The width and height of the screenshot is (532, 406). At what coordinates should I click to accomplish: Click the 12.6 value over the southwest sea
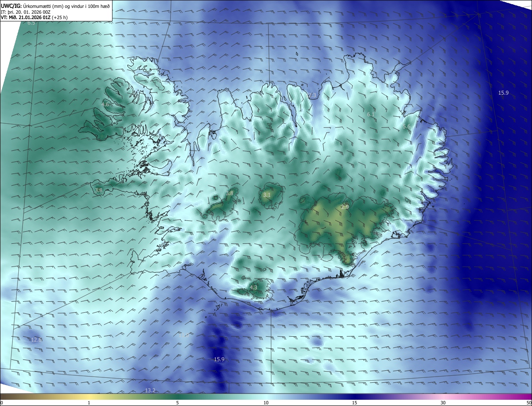tap(37, 340)
